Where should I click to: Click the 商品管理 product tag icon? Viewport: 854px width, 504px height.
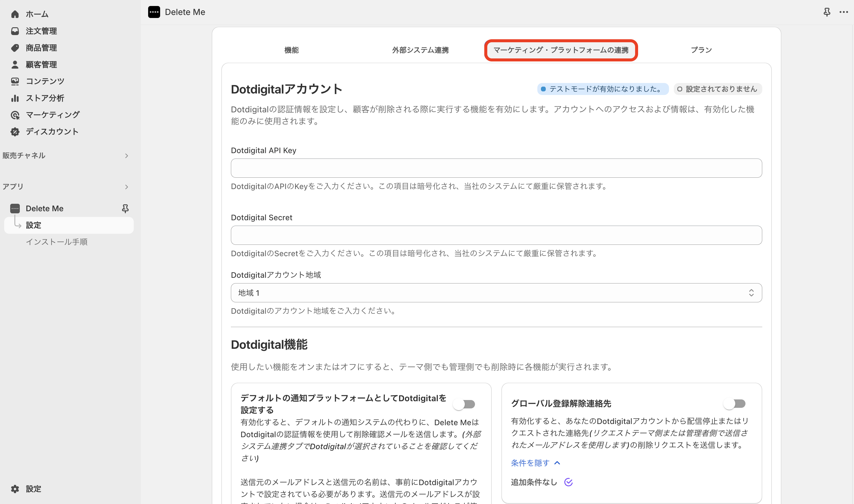pyautogui.click(x=15, y=48)
